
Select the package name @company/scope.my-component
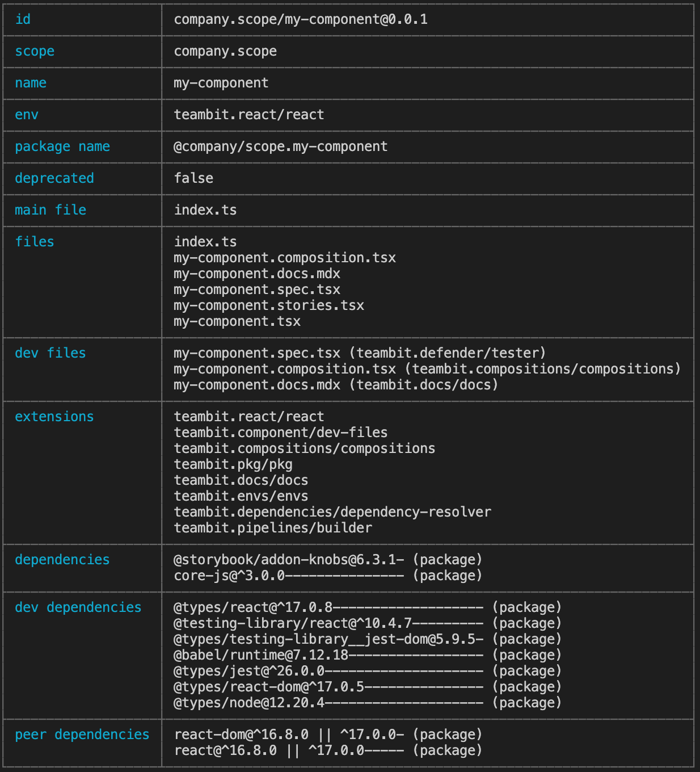pos(281,146)
